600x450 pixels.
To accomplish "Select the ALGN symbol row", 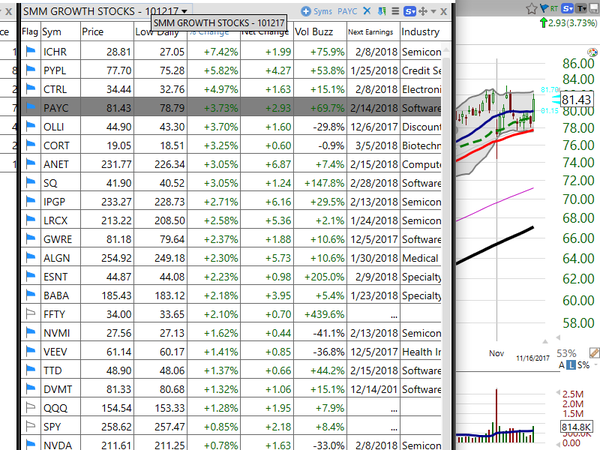I will click(x=231, y=258).
